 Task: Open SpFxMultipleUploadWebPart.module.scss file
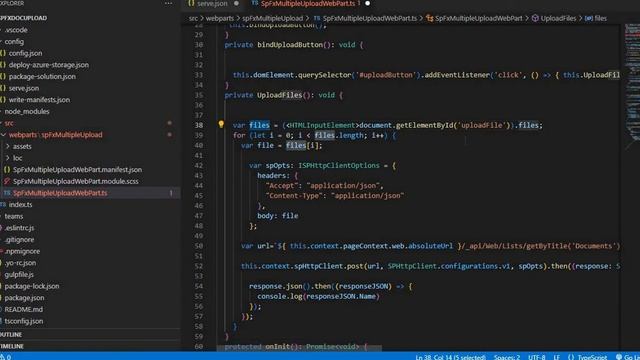click(x=76, y=181)
